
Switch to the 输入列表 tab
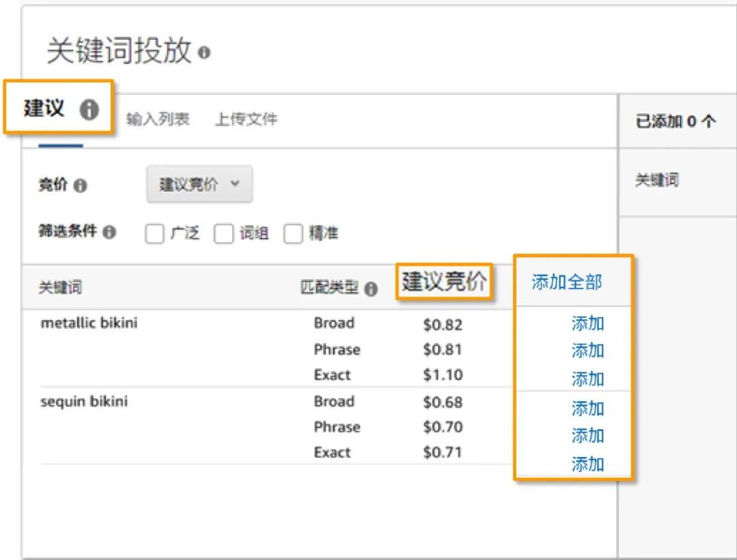coord(156,119)
